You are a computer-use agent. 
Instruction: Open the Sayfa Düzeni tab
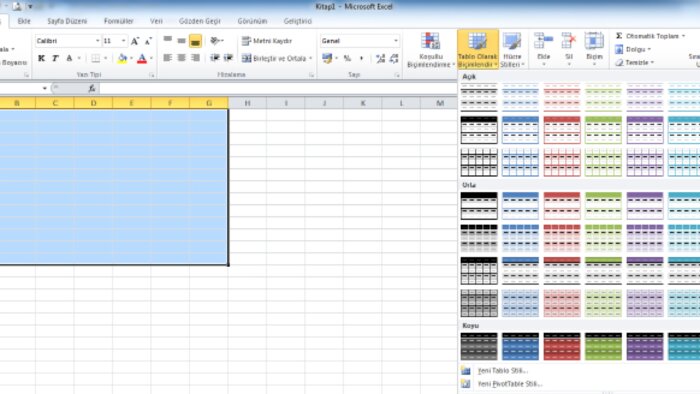[67, 21]
